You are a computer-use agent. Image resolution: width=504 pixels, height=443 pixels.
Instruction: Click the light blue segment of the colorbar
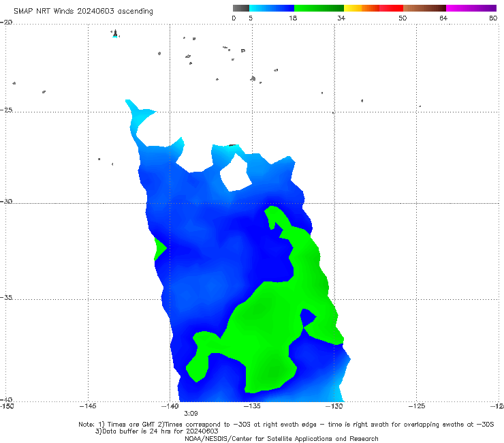click(272, 8)
